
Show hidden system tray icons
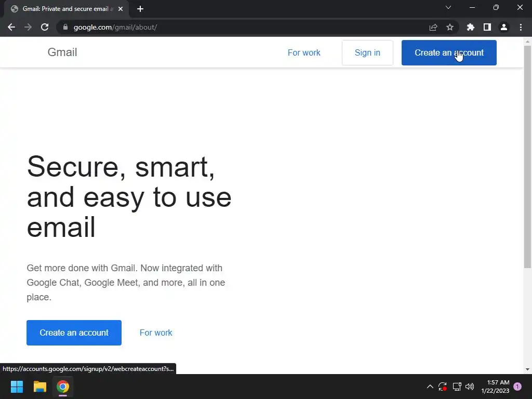430,387
